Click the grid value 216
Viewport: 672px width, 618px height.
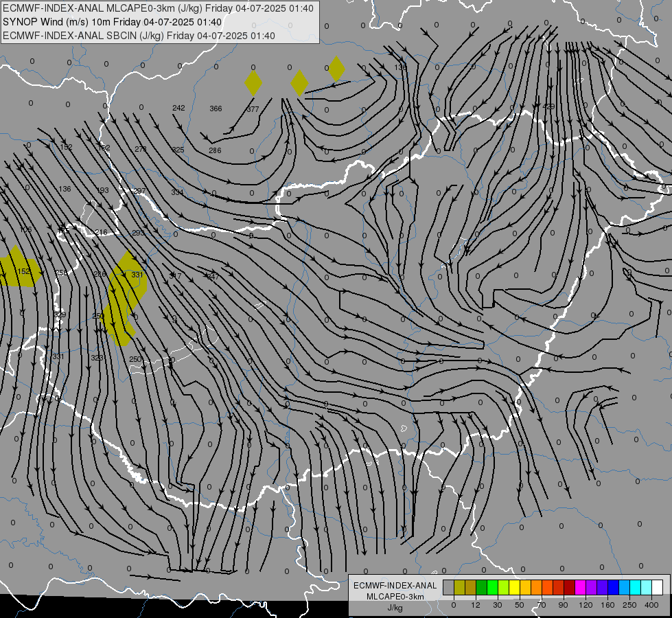point(101,232)
